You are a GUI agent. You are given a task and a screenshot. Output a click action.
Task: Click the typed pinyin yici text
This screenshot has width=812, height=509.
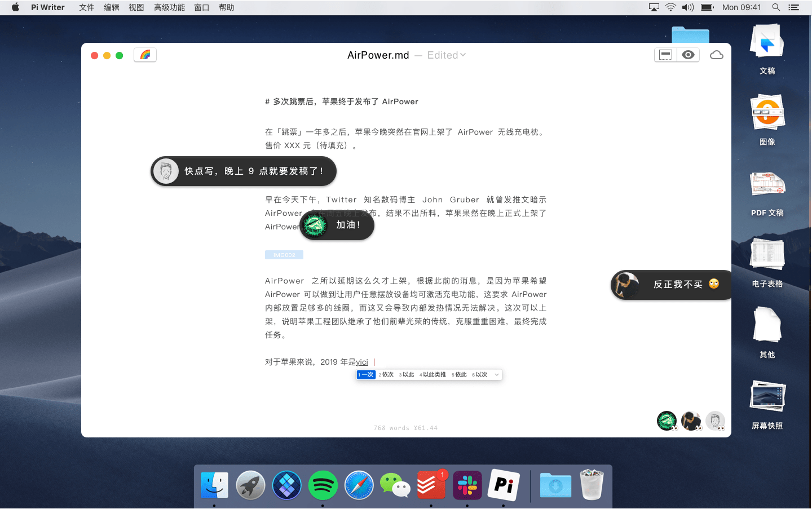(x=362, y=362)
